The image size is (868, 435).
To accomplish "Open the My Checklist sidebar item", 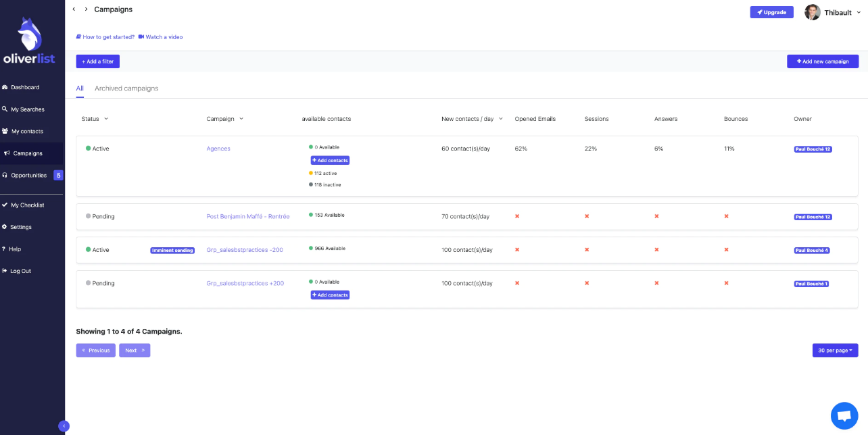I will tap(27, 205).
